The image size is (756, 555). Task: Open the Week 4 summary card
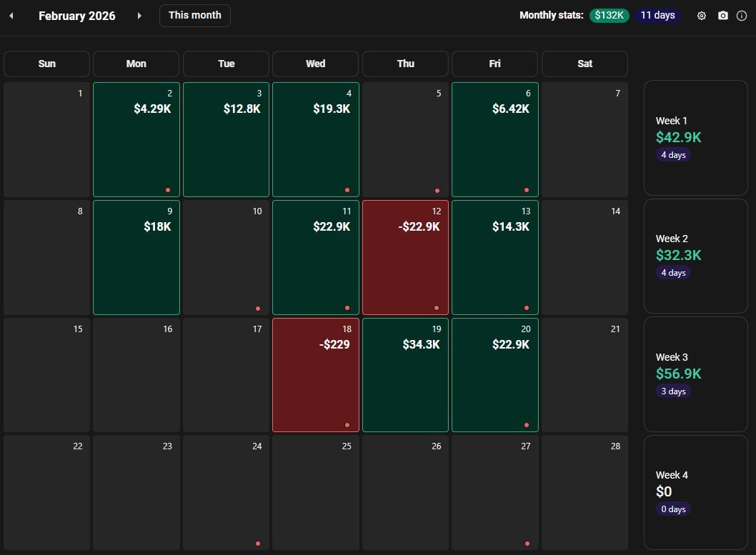(x=696, y=492)
